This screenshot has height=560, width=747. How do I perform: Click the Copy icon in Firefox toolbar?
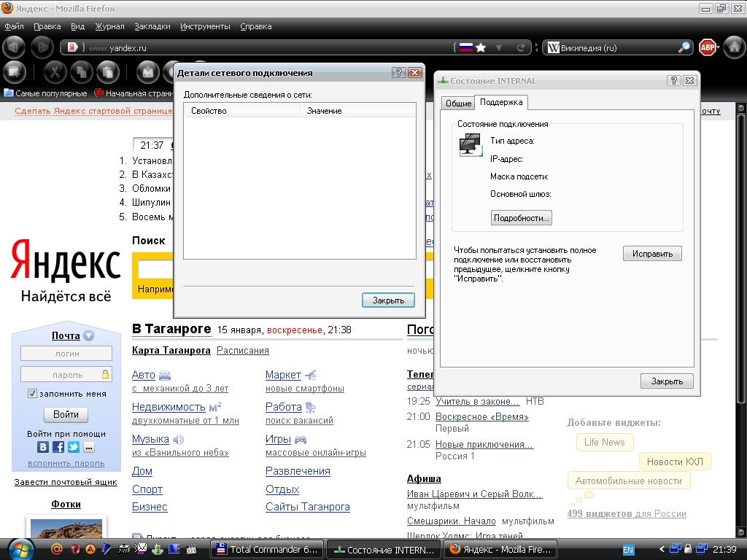click(82, 73)
